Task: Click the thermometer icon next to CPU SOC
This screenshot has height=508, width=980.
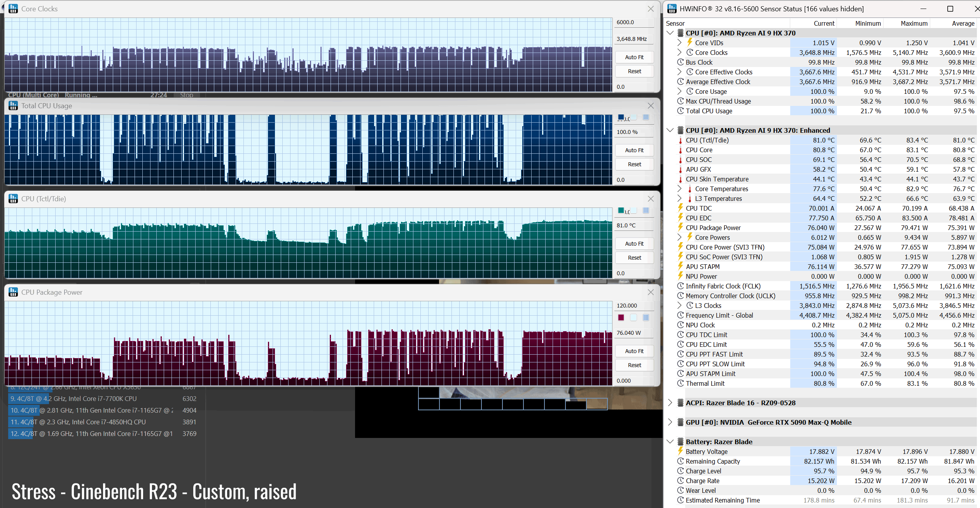Action: 681,160
